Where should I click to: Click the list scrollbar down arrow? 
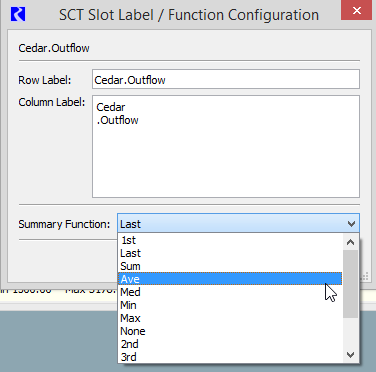(x=350, y=355)
